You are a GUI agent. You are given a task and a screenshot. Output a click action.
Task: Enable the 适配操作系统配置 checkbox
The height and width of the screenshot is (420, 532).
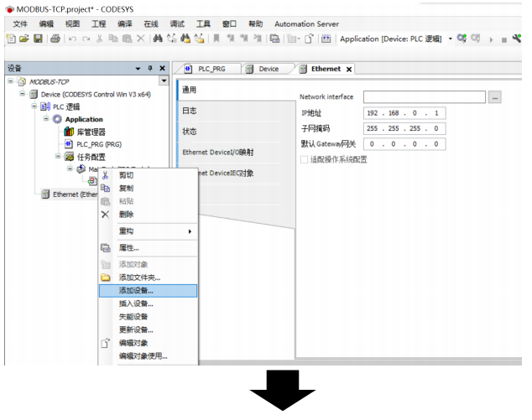305,158
